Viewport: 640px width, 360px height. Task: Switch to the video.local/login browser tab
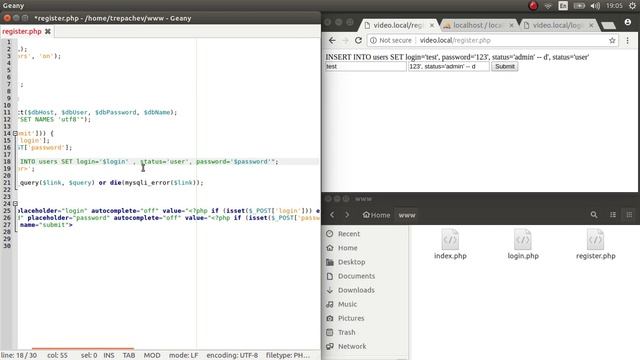click(557, 25)
